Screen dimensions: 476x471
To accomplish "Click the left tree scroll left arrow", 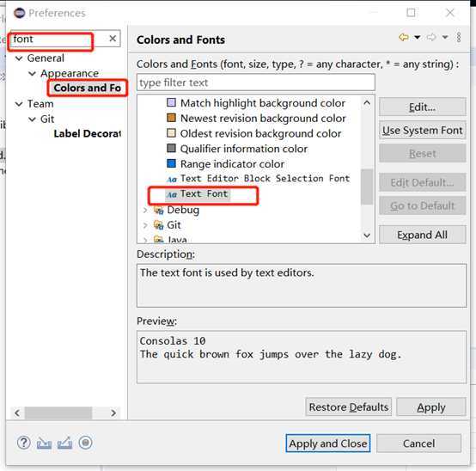I will pyautogui.click(x=17, y=413).
